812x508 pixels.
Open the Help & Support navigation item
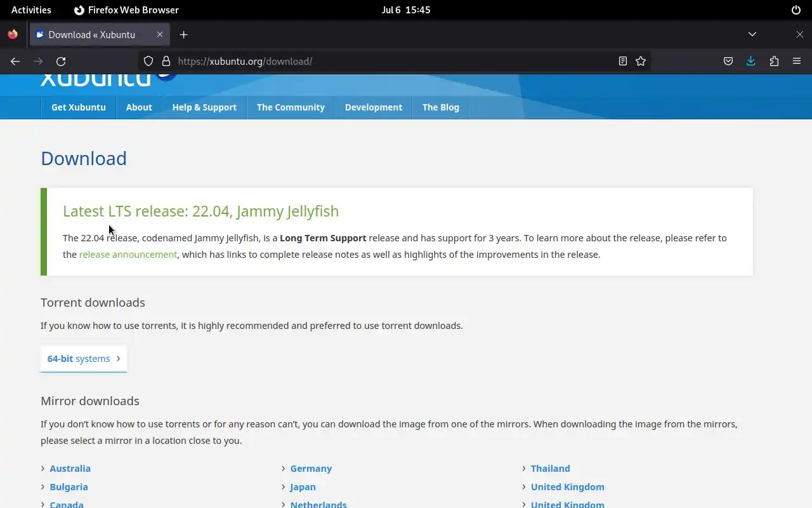point(204,107)
